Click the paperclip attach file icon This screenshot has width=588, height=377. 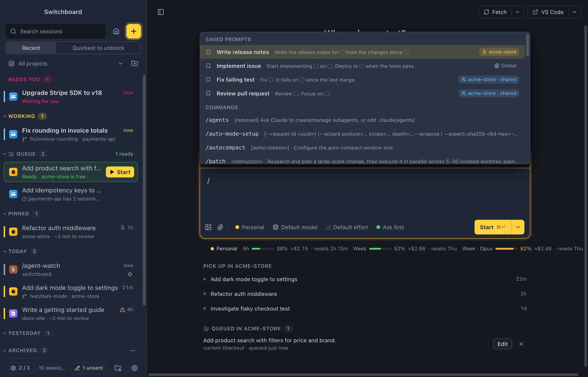220,227
